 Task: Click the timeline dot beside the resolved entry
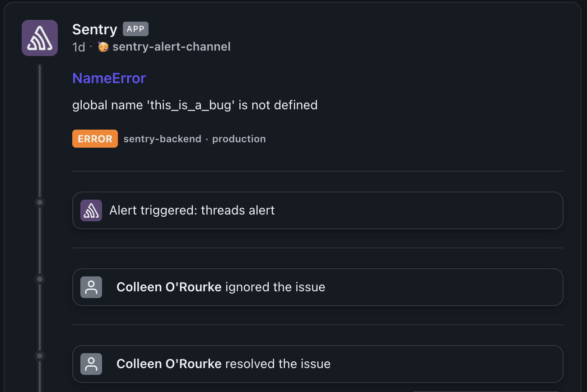click(x=40, y=356)
